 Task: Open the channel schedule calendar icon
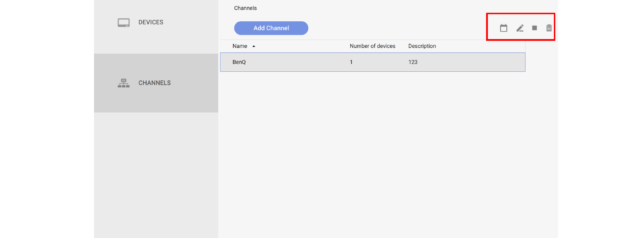click(x=503, y=28)
